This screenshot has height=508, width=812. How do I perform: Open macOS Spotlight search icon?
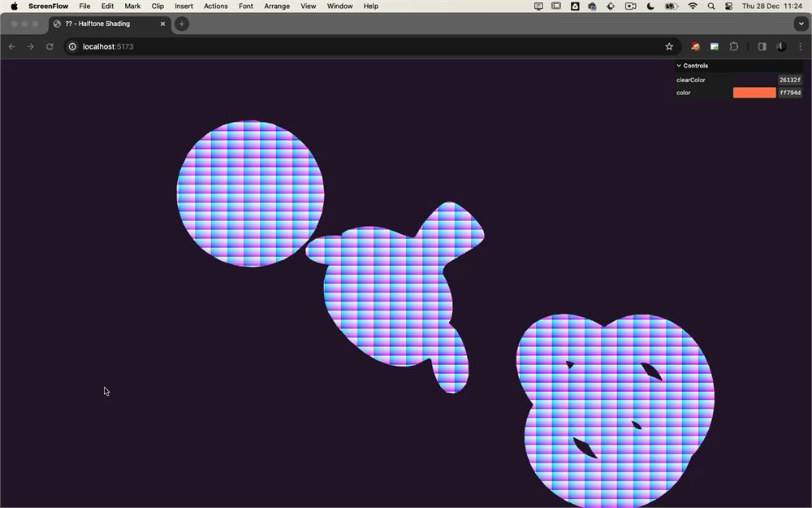click(x=711, y=7)
